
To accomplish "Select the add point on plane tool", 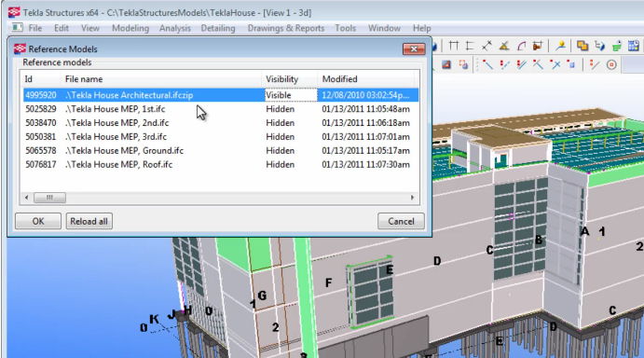I will (571, 64).
